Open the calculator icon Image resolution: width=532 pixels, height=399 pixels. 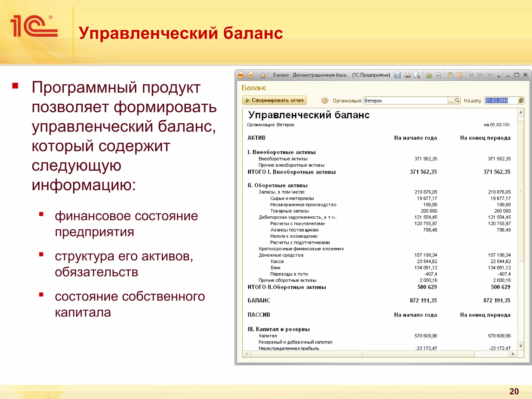click(x=450, y=75)
